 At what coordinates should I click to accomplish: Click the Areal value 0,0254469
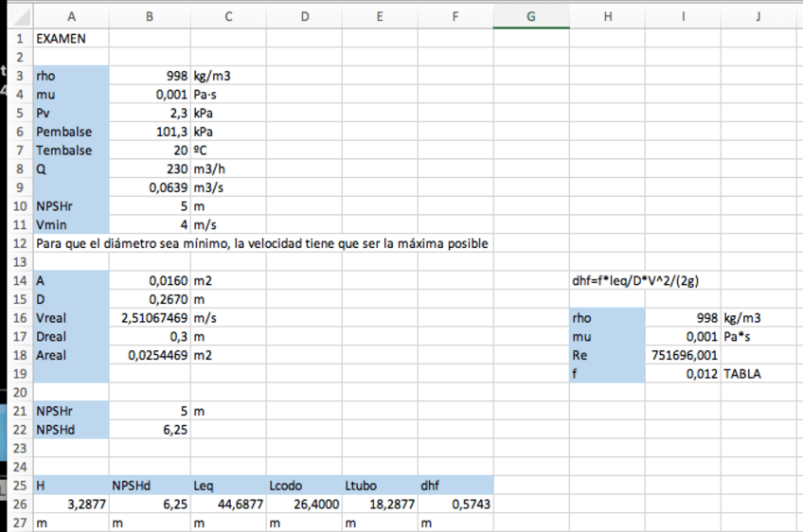(150, 355)
